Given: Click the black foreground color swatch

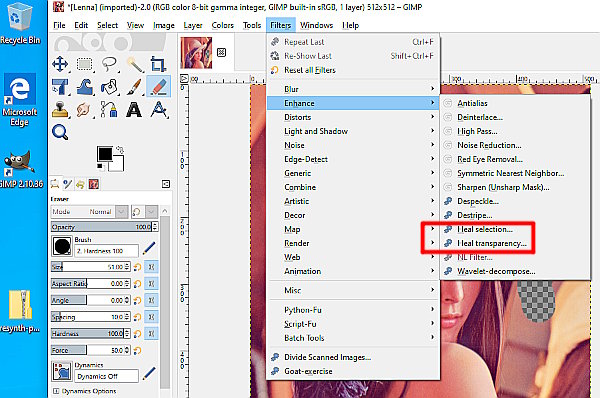Looking at the screenshot, I should tap(104, 154).
